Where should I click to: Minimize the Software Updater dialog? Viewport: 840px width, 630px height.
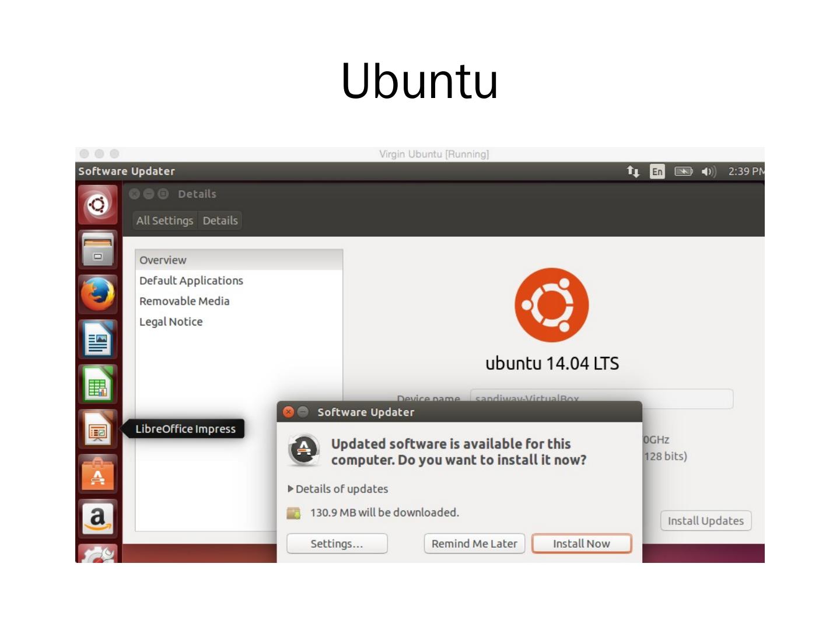pyautogui.click(x=303, y=412)
